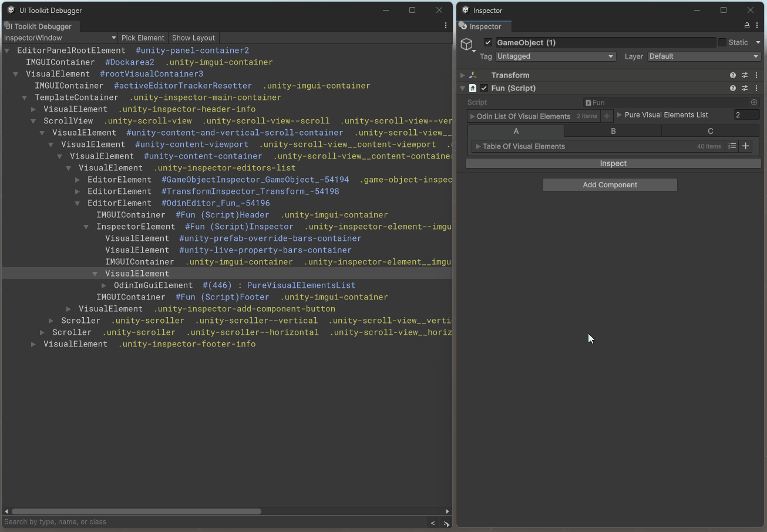767x532 pixels.
Task: Select the EditorPanelRootElement tree row
Action: coord(227,50)
